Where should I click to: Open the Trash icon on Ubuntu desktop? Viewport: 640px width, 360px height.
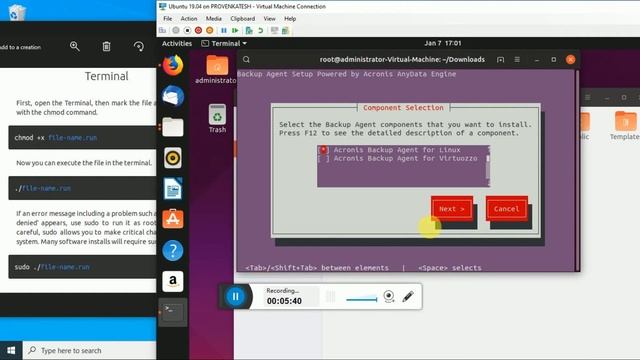coord(217,118)
